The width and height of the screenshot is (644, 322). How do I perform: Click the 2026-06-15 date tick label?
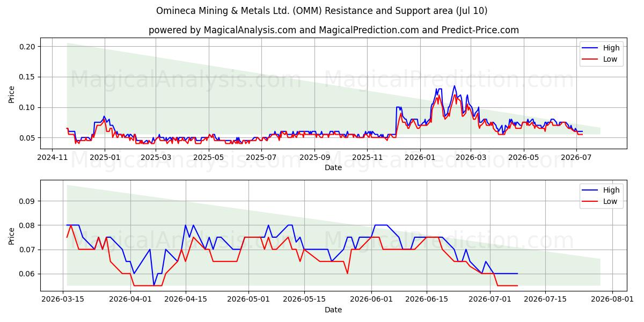(427, 299)
